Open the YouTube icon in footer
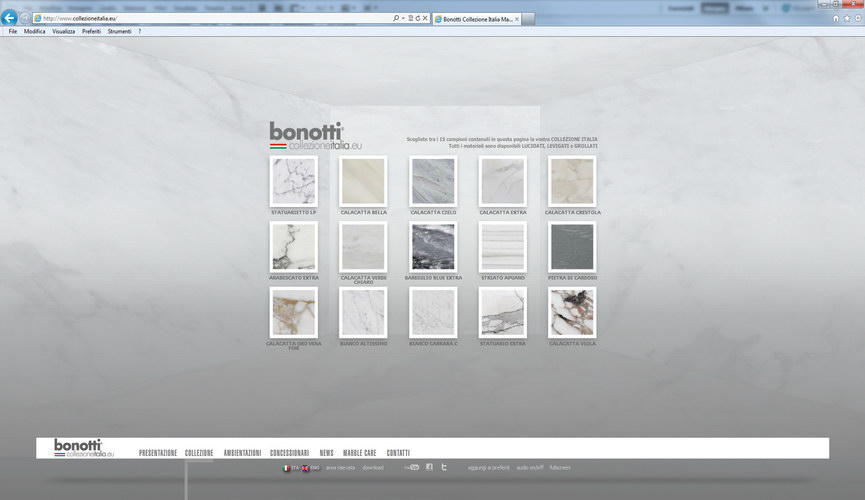Viewport: 865px width, 500px height. click(412, 467)
